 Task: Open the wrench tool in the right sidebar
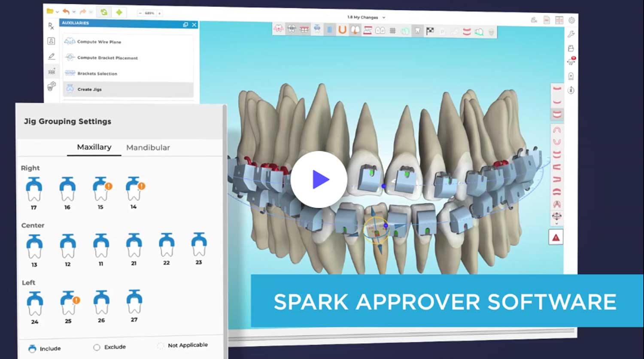coord(571,33)
